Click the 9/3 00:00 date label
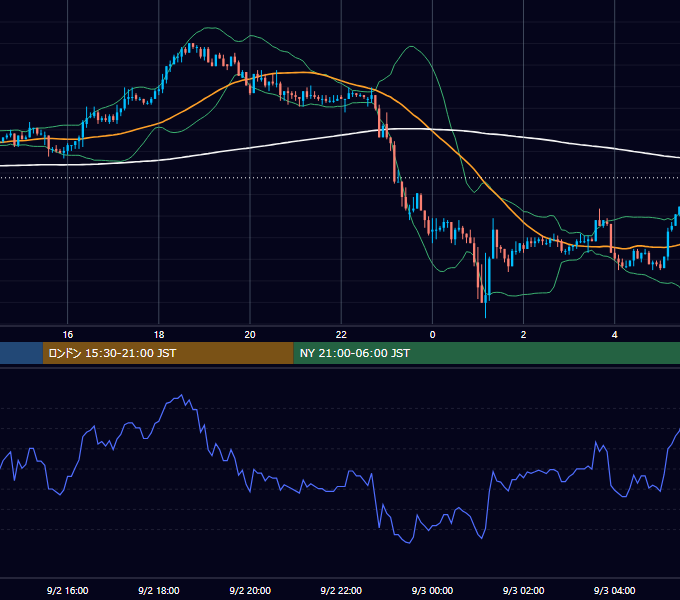Viewport: 680px width, 600px height. (x=432, y=590)
